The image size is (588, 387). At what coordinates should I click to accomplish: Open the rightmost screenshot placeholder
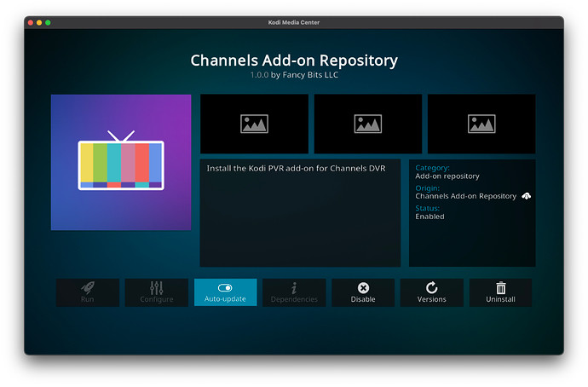tap(481, 124)
